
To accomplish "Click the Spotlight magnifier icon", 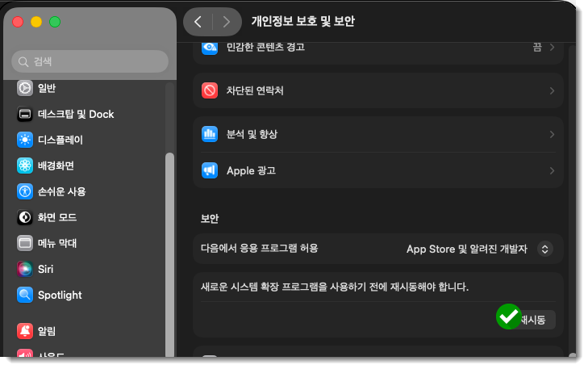I will pyautogui.click(x=25, y=295).
